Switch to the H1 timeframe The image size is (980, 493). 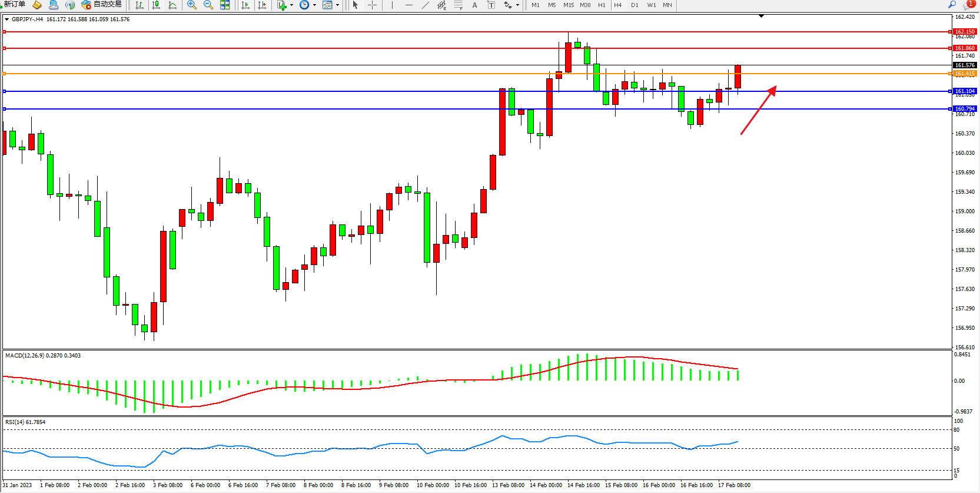[602, 5]
